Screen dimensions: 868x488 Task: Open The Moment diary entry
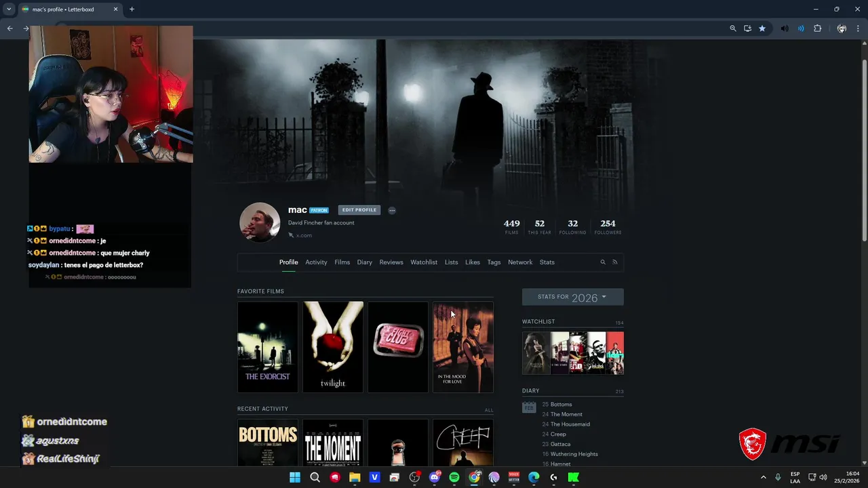click(x=566, y=414)
